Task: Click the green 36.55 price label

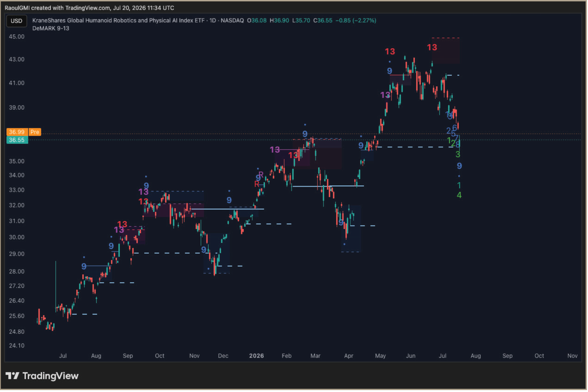Action: tap(17, 140)
